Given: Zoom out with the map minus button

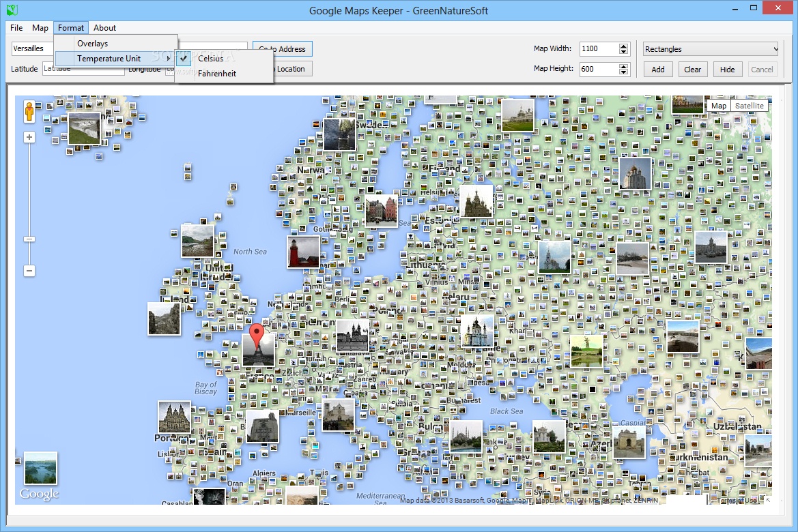Looking at the screenshot, I should click(x=29, y=271).
